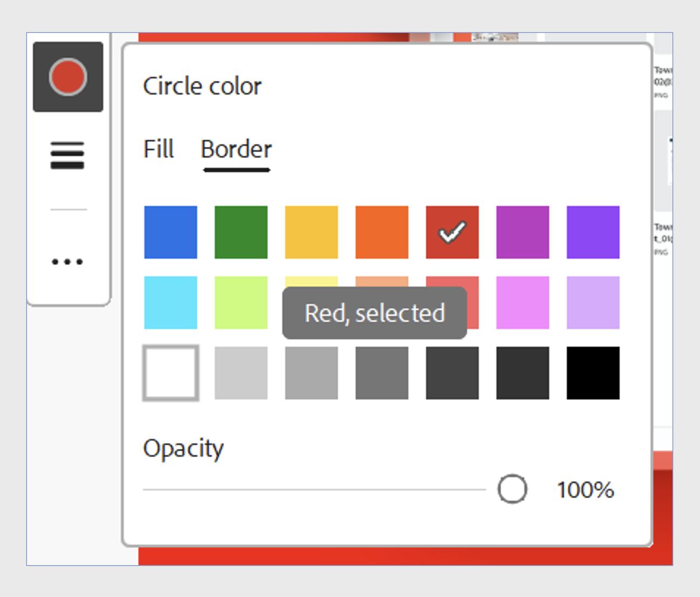Choose the lavender color swatch

pyautogui.click(x=593, y=303)
